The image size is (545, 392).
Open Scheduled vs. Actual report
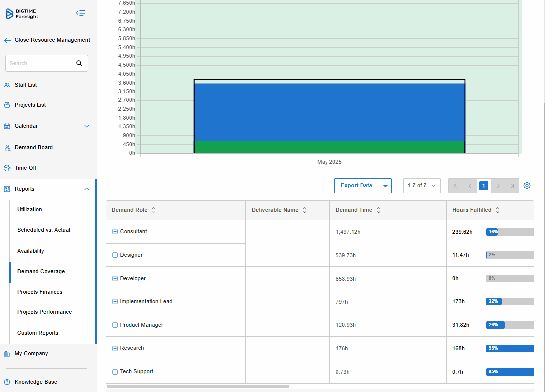click(x=44, y=230)
